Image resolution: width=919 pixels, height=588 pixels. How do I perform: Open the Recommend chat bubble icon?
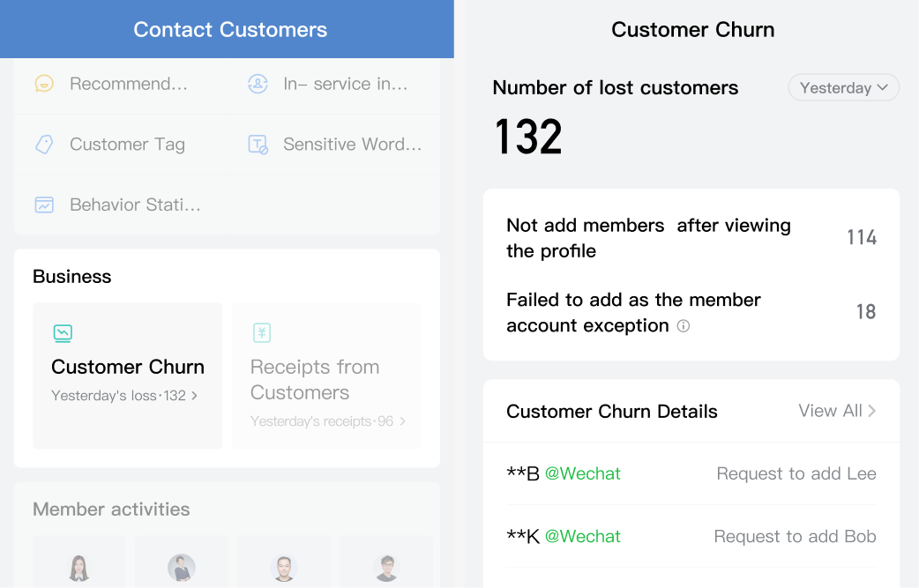[x=44, y=84]
